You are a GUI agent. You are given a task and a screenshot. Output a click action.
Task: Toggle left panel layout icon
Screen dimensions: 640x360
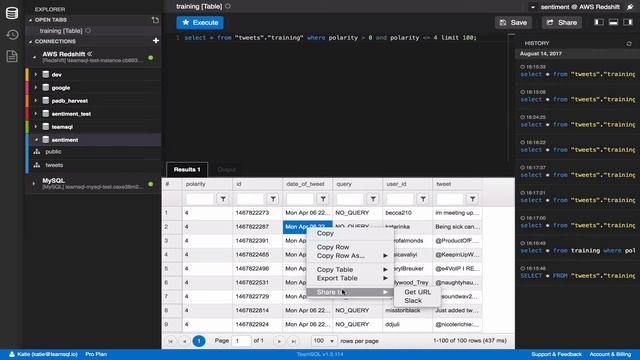click(x=599, y=22)
